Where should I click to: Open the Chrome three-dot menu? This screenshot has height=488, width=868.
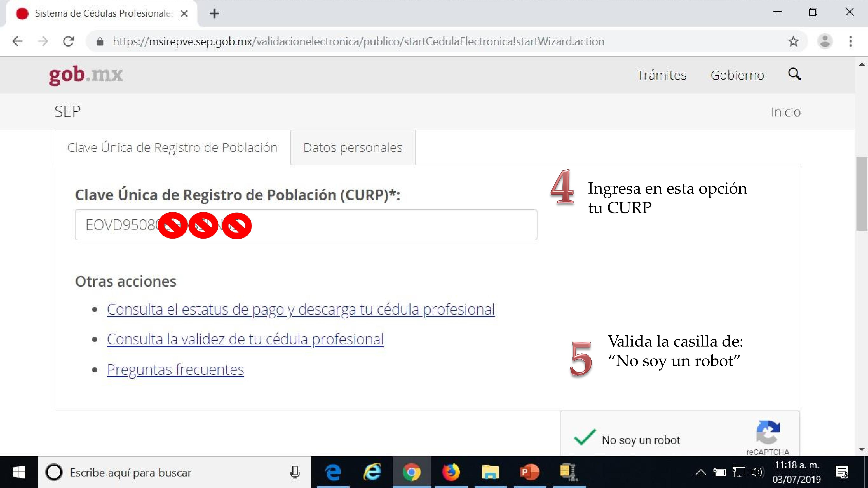click(x=850, y=41)
